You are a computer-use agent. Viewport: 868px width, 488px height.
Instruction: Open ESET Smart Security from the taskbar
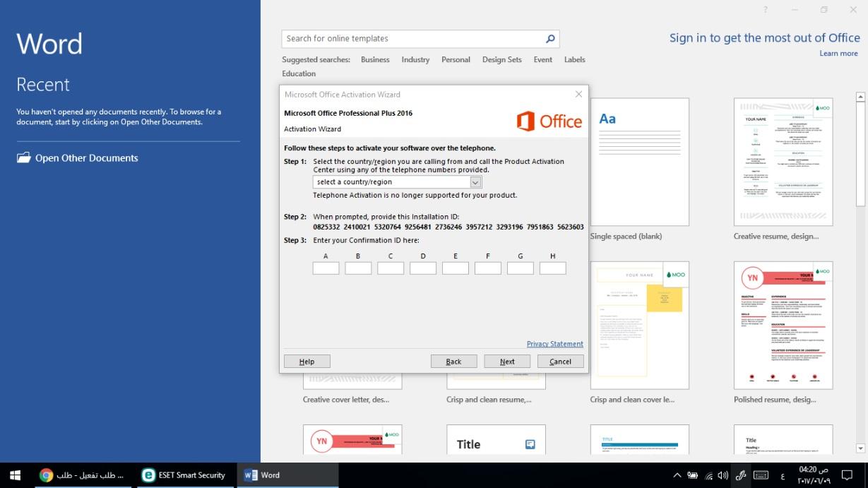click(184, 475)
